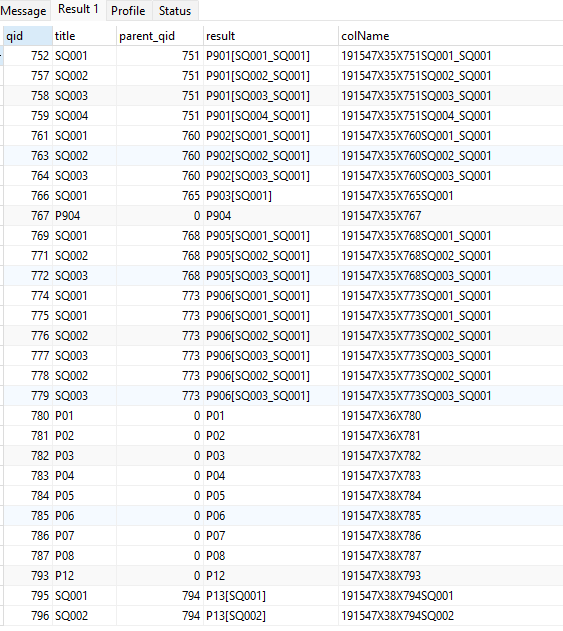Click result cell P04
This screenshot has width=563, height=631.
(x=271, y=476)
